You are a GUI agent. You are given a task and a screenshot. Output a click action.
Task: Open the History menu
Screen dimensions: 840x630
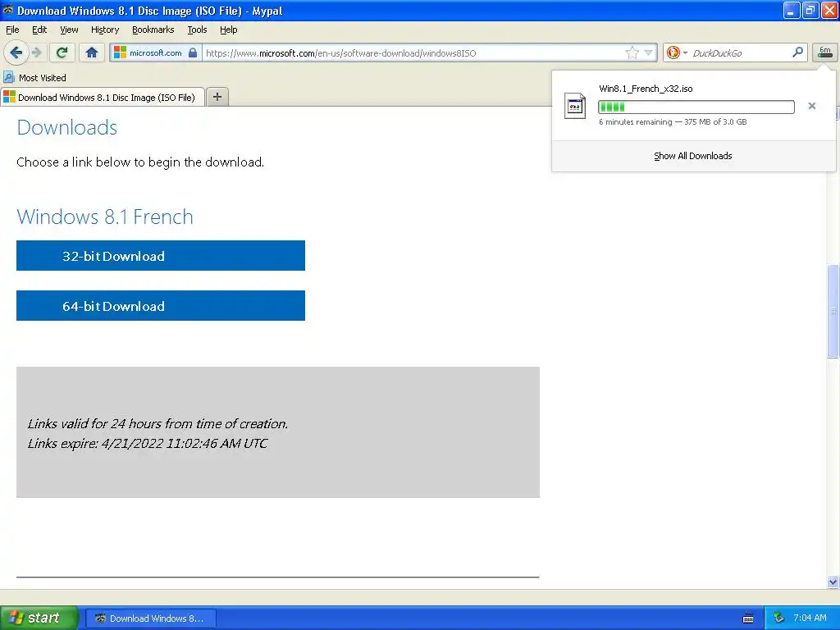point(104,30)
